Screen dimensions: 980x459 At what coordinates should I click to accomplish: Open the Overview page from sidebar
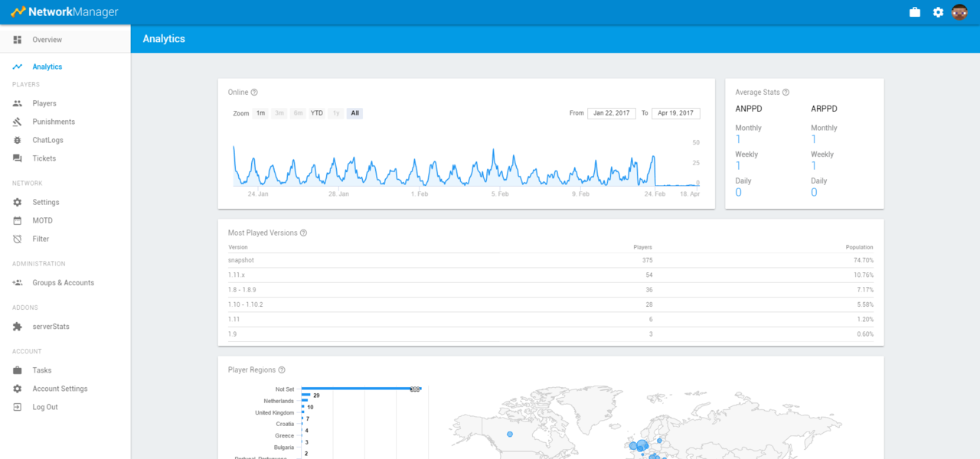47,40
